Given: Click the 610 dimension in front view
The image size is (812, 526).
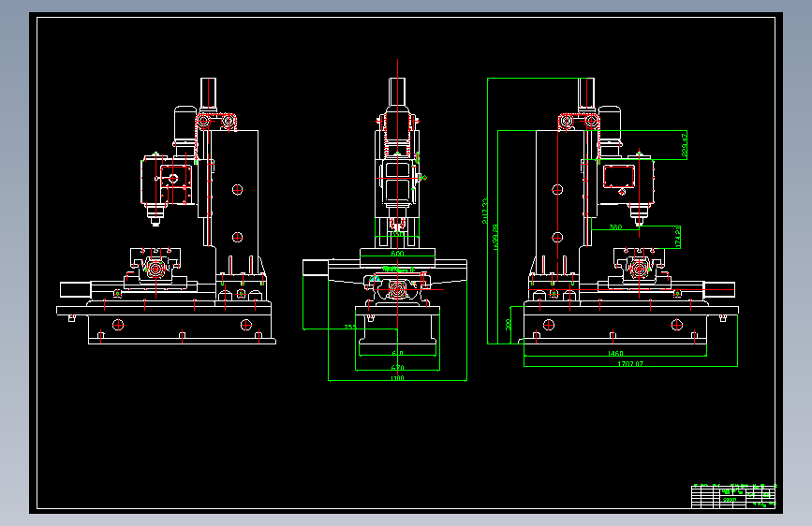Looking at the screenshot, I should [397, 353].
